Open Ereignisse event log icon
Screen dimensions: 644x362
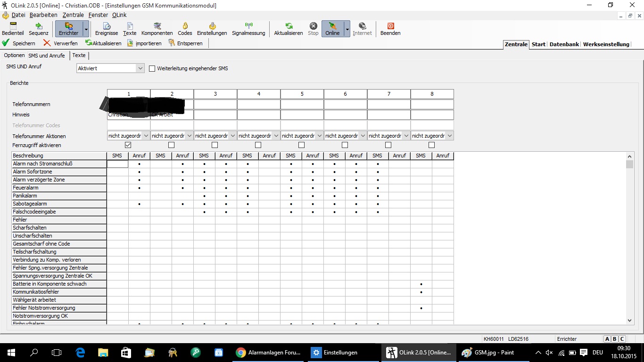click(x=107, y=29)
